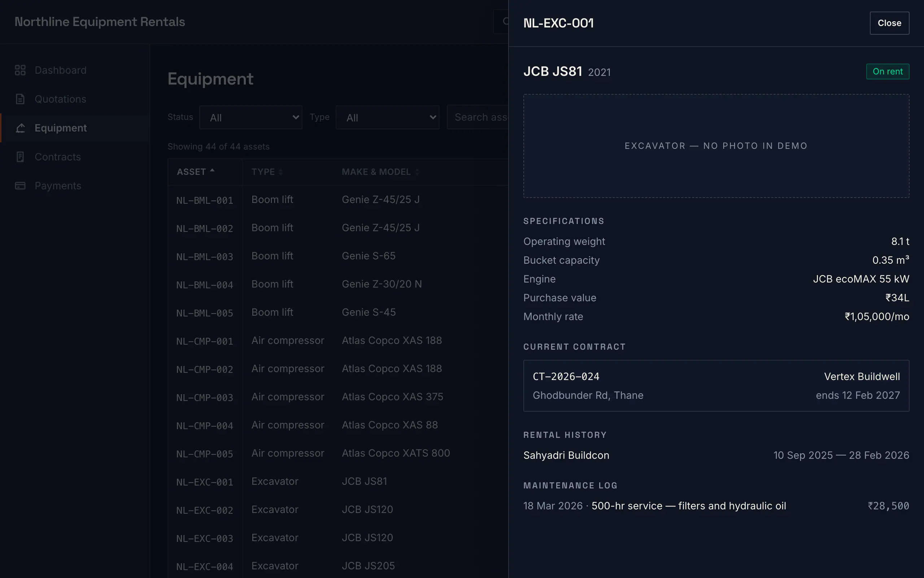Click Ghodbunder Rd, Thane location
This screenshot has height=578, width=924.
588,395
